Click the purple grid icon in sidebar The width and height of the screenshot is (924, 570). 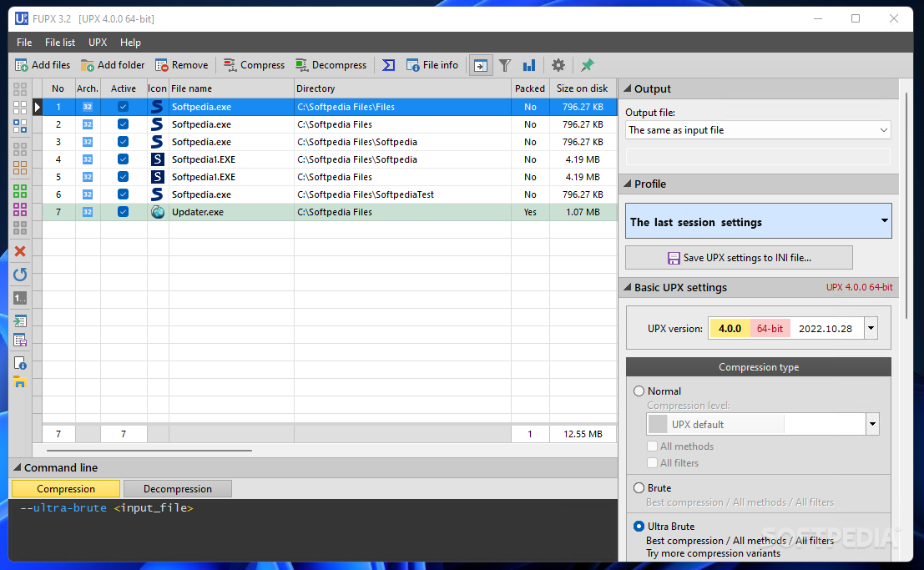(20, 209)
